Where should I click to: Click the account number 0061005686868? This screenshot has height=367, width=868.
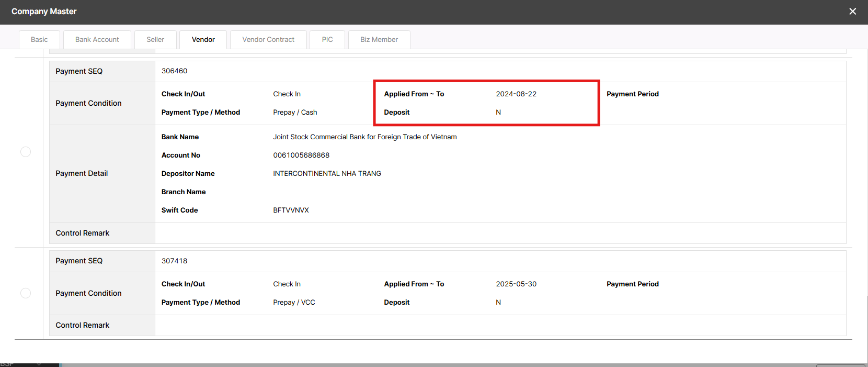[301, 155]
